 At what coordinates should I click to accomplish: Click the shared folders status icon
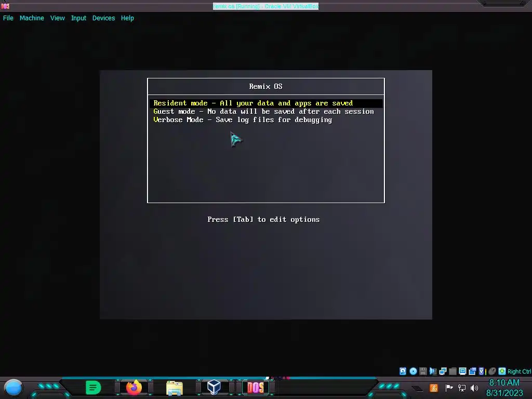[x=453, y=371]
